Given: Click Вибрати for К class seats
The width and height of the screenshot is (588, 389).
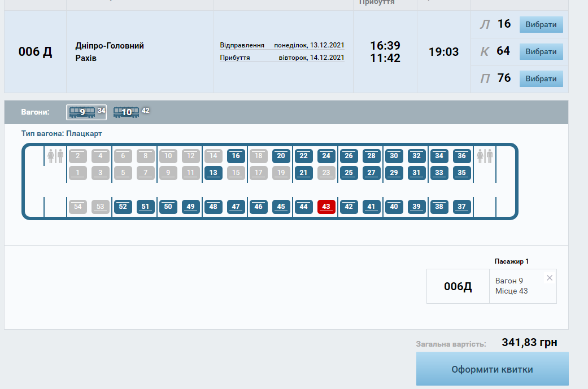Looking at the screenshot, I should click(x=541, y=52).
